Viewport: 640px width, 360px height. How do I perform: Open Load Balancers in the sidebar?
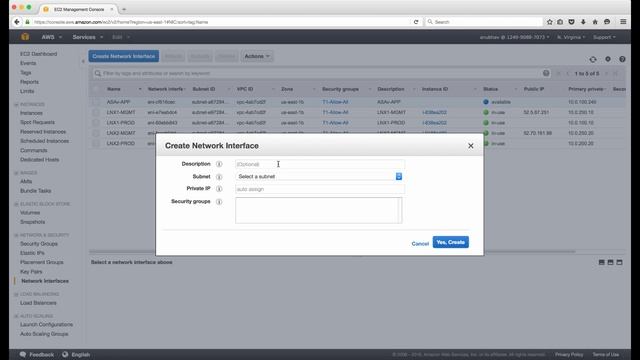pos(38,303)
